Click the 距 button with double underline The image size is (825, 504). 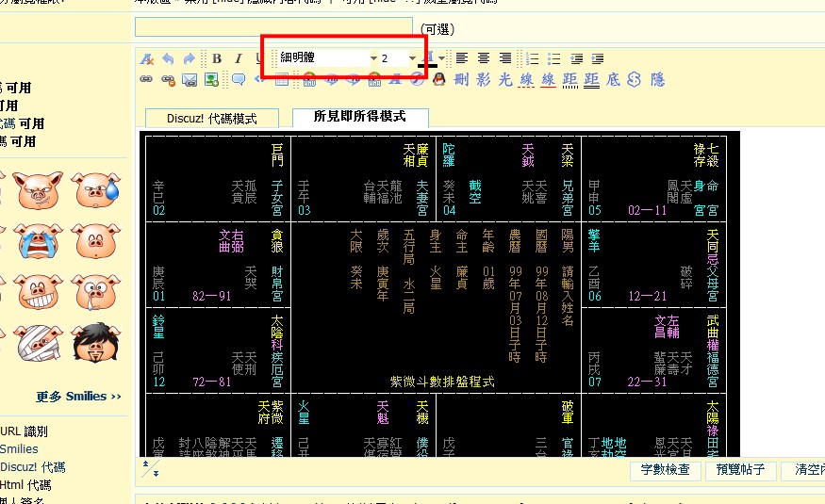coord(591,80)
